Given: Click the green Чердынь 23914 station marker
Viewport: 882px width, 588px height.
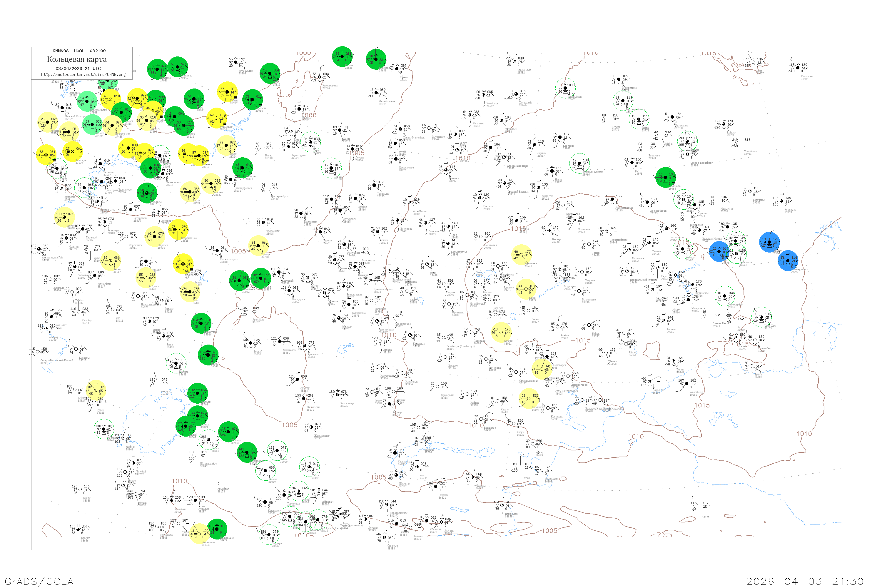Looking at the screenshot, I should (x=252, y=99).
